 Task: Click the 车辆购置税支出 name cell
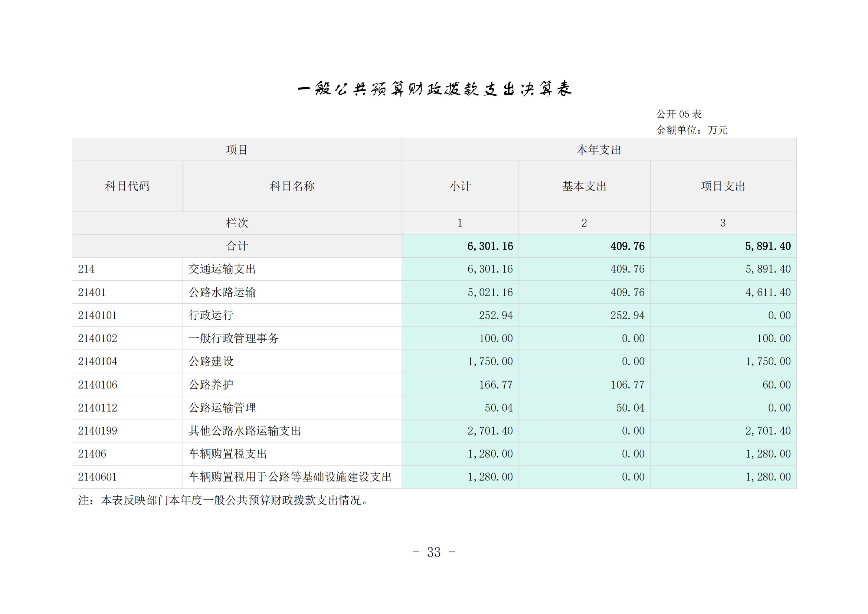[292, 454]
